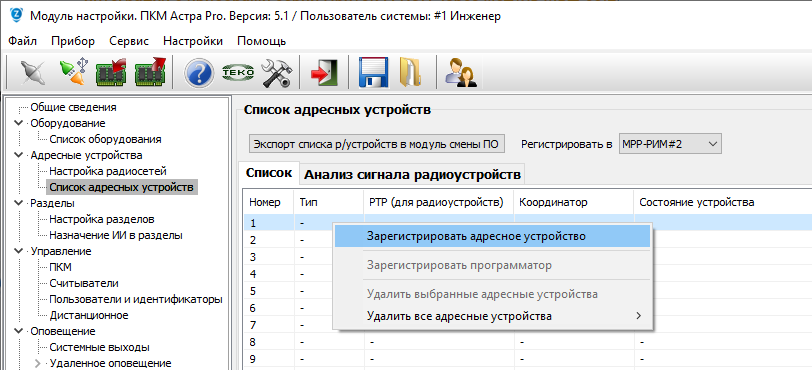Select Считыватели in tree
This screenshot has height=370, width=812.
tap(84, 283)
